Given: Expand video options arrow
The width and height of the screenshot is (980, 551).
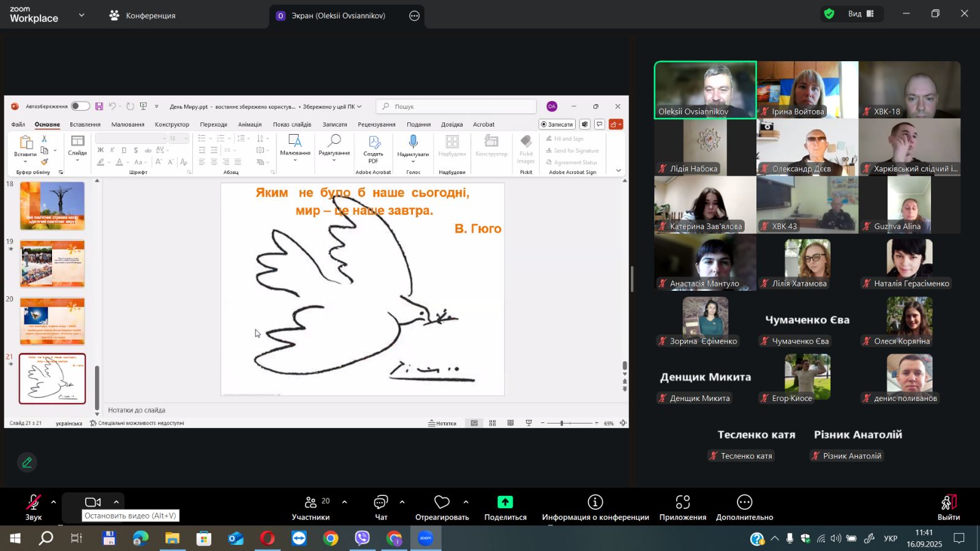Looking at the screenshot, I should coord(116,502).
